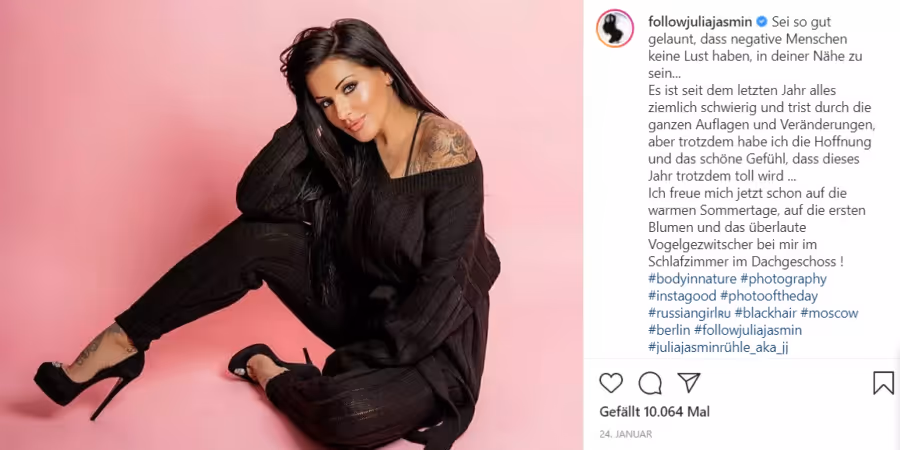The width and height of the screenshot is (900, 450).
Task: Open the #photooftheday hashtag
Action: tap(769, 297)
